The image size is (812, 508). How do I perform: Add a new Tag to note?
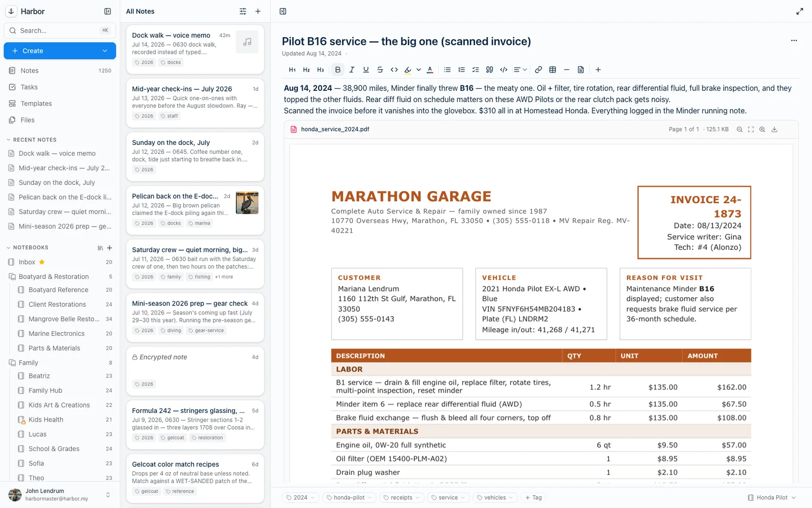click(533, 498)
